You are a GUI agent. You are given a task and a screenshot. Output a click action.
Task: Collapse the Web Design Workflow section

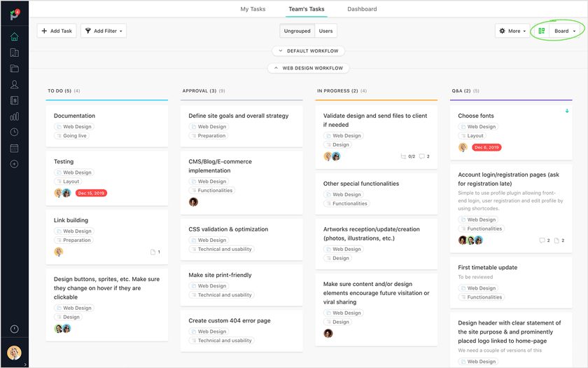pos(308,68)
